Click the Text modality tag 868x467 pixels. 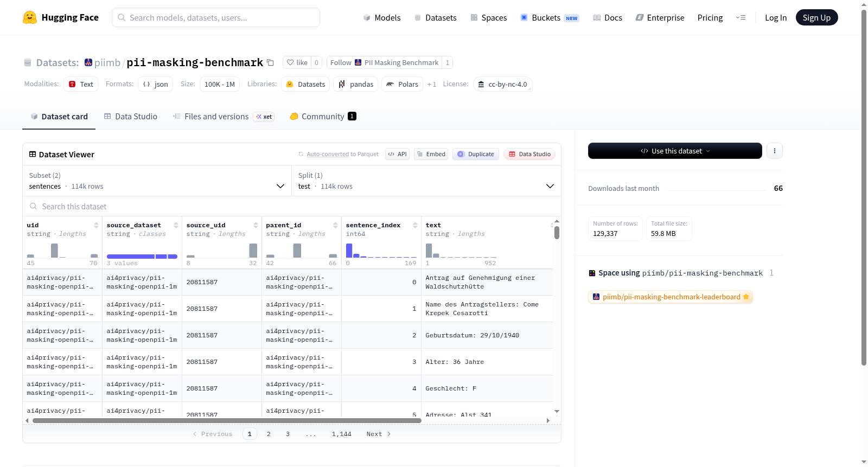(81, 84)
